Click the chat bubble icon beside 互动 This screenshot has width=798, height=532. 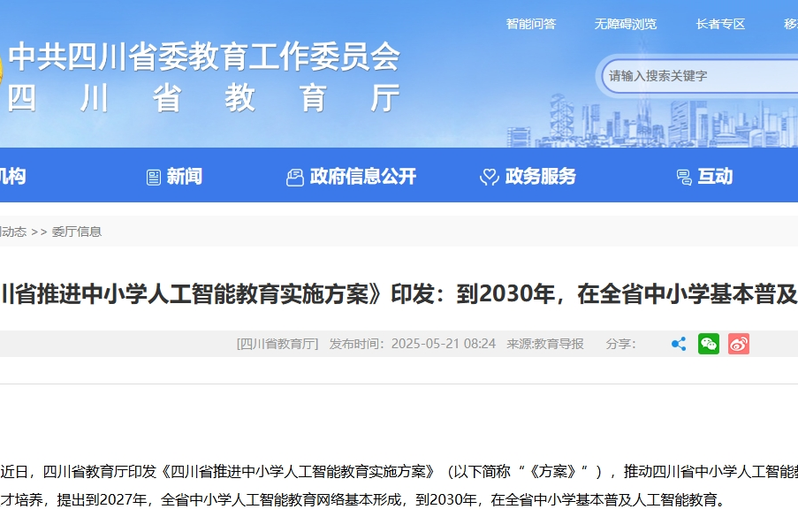click(x=684, y=178)
